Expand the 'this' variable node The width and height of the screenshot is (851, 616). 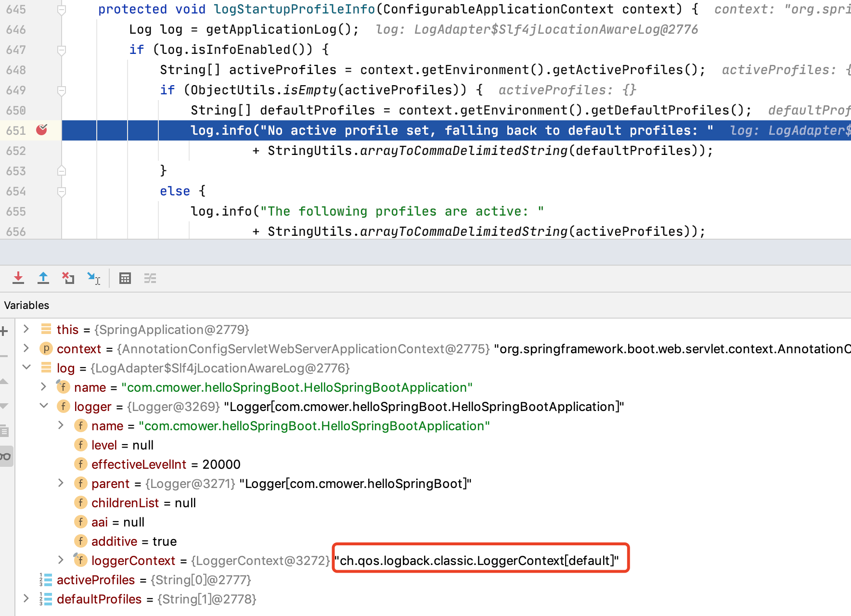(x=26, y=329)
